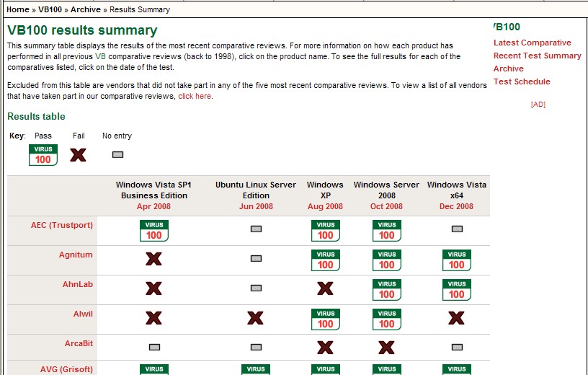
Task: Open the Oct 2008 test results
Action: (x=386, y=206)
